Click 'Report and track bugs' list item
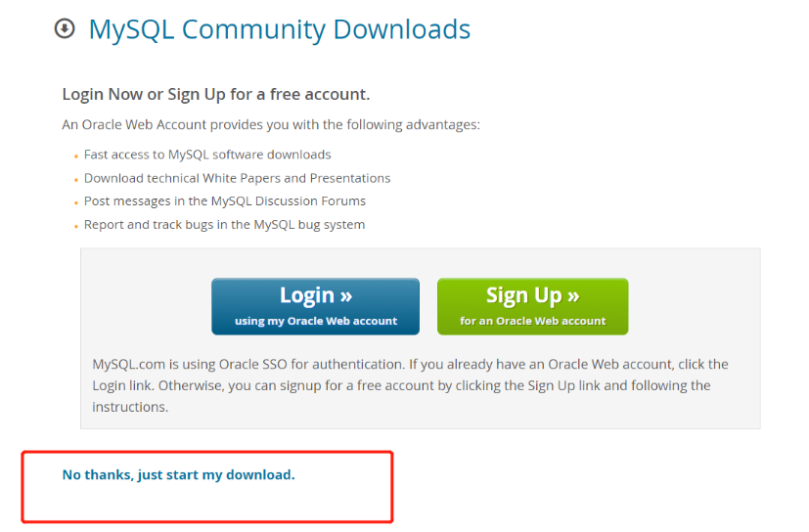This screenshot has width=809, height=532. tap(224, 225)
